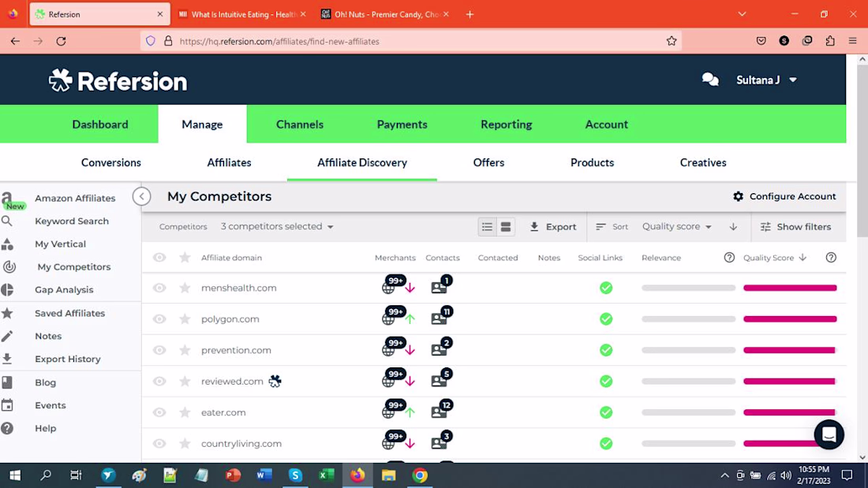
Task: Click eater.com quality score bar
Action: [x=790, y=413]
